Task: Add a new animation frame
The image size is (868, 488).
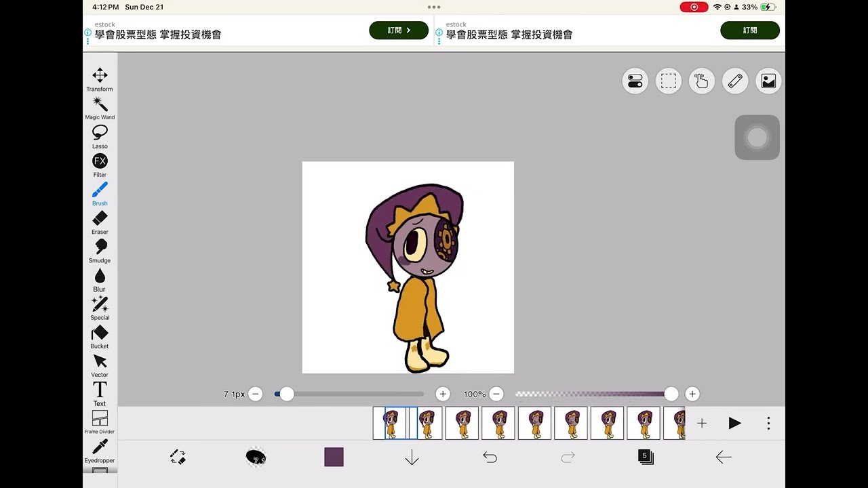Action: coord(702,423)
